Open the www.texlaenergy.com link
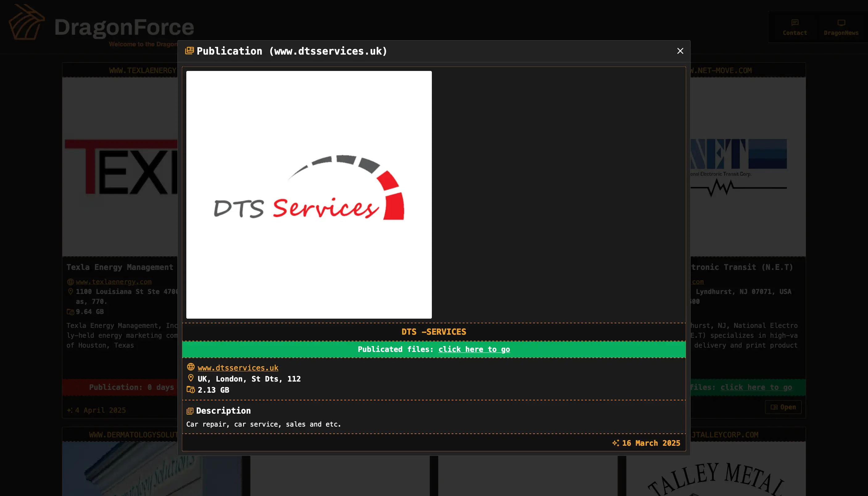This screenshot has height=496, width=868. point(114,282)
